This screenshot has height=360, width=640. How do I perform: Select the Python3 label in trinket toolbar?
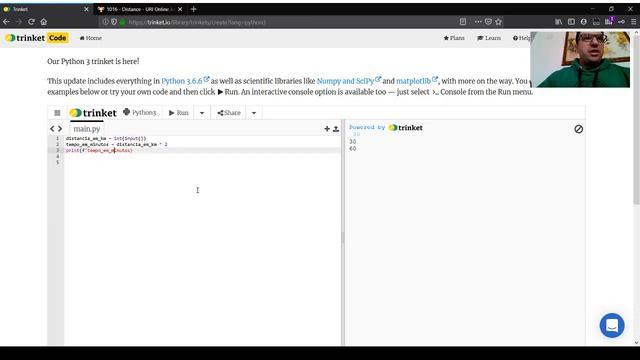coord(140,112)
